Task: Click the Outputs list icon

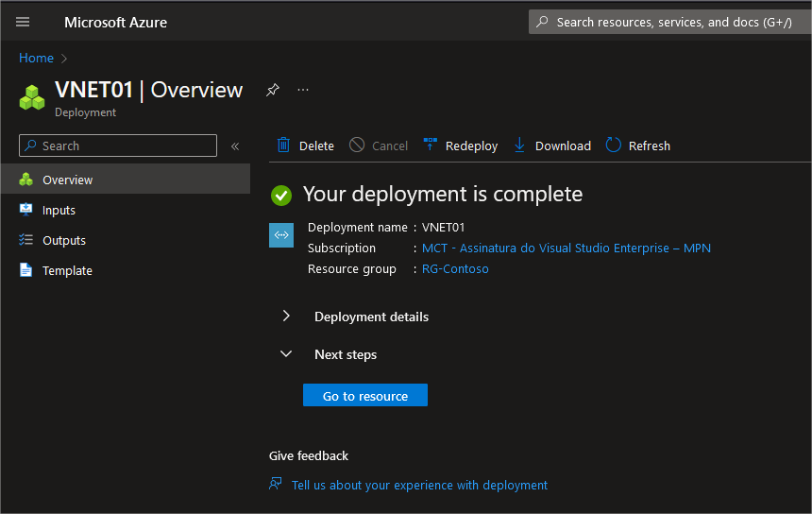Action: 25,239
